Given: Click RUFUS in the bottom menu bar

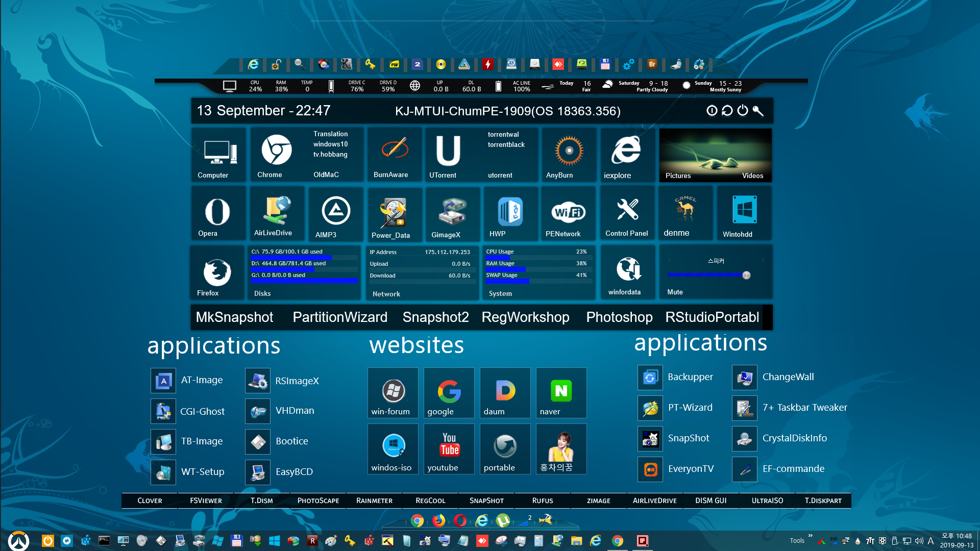Looking at the screenshot, I should (543, 500).
